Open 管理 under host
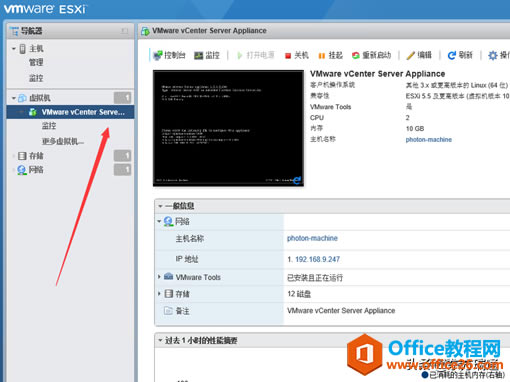The width and height of the screenshot is (510, 382). pos(36,62)
